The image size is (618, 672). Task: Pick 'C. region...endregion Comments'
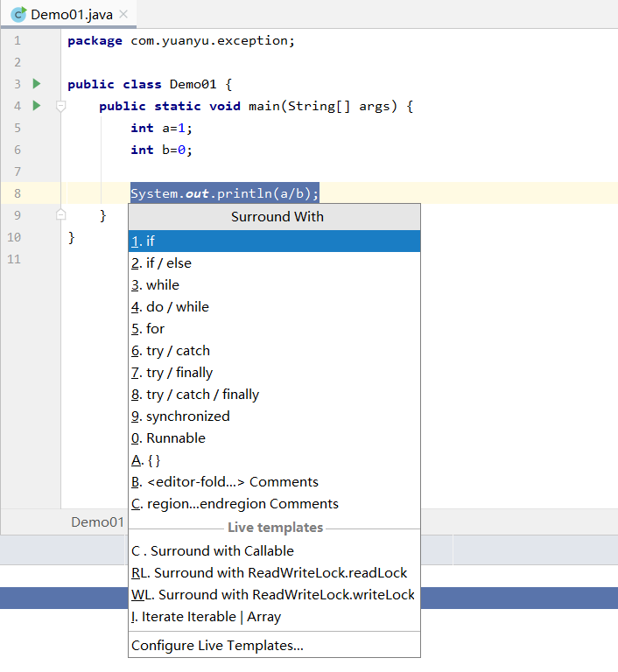point(275,504)
